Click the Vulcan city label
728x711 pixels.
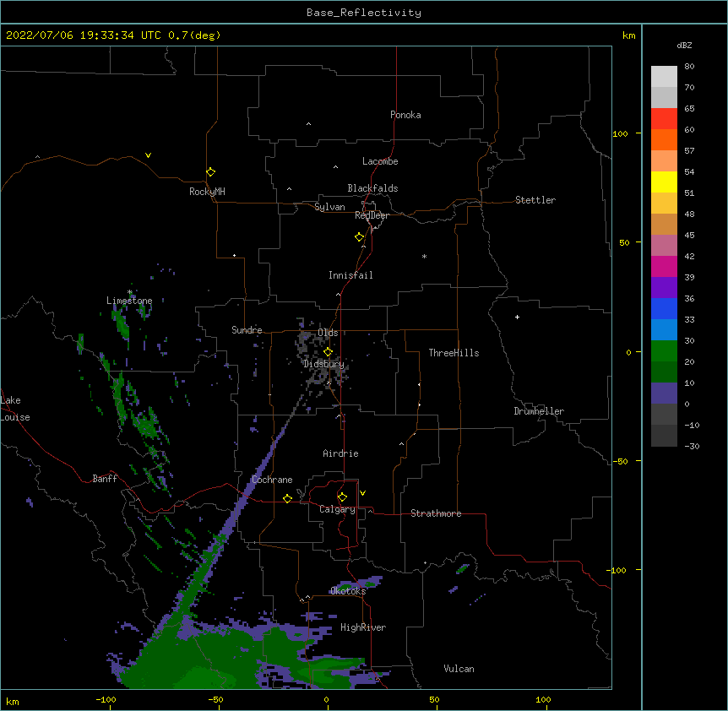point(459,669)
